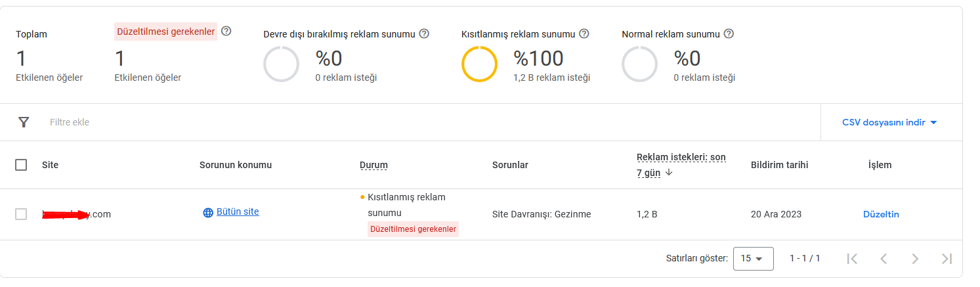Image resolution: width=980 pixels, height=287 pixels.
Task: Open help icon for Kısıtlanmış reklam sunumu
Action: click(x=584, y=33)
